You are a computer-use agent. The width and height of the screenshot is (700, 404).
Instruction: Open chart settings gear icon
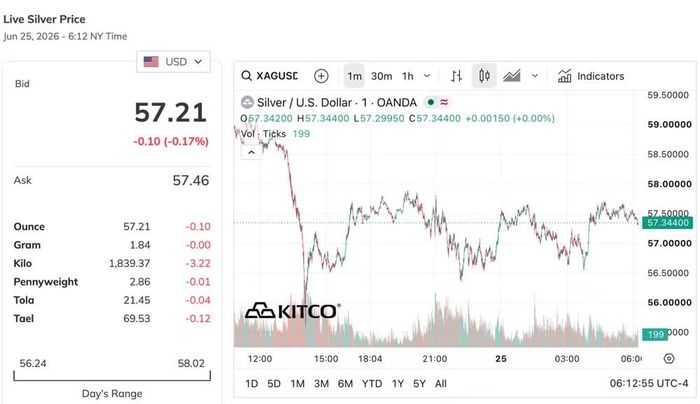(669, 358)
